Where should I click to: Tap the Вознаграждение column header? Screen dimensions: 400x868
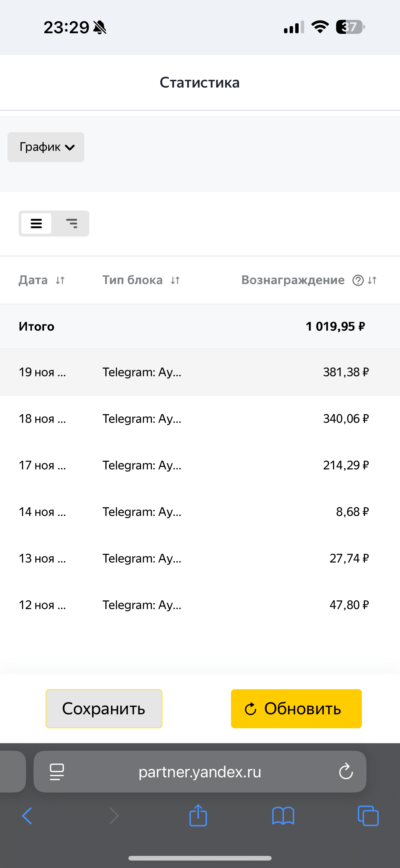coord(293,280)
